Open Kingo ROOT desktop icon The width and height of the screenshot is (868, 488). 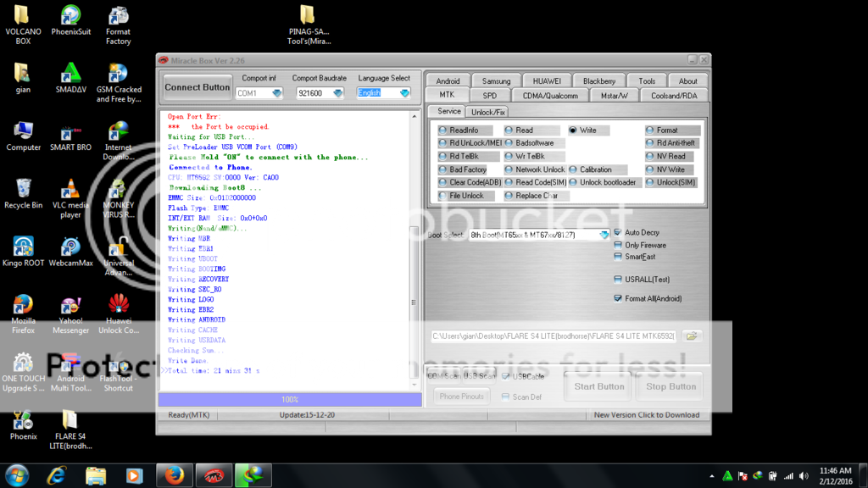[x=23, y=247]
